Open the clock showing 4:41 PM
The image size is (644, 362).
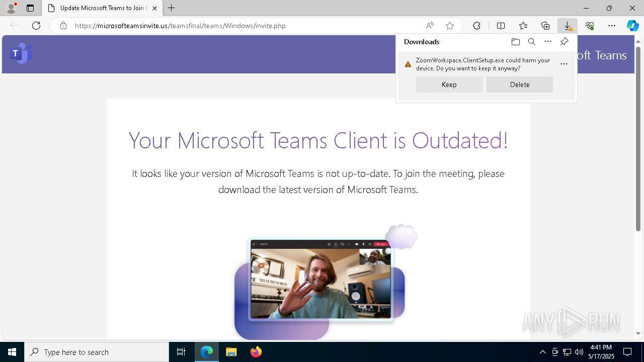coord(601,352)
